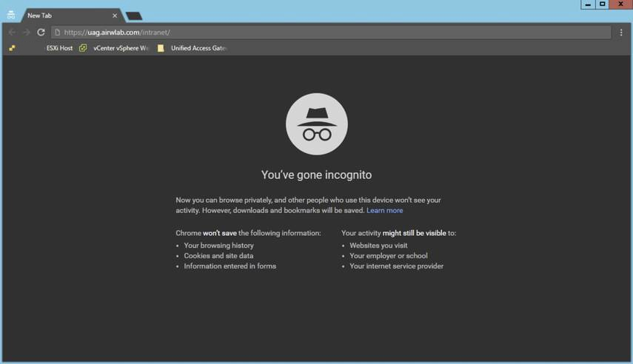Close the New Tab tab

[115, 16]
